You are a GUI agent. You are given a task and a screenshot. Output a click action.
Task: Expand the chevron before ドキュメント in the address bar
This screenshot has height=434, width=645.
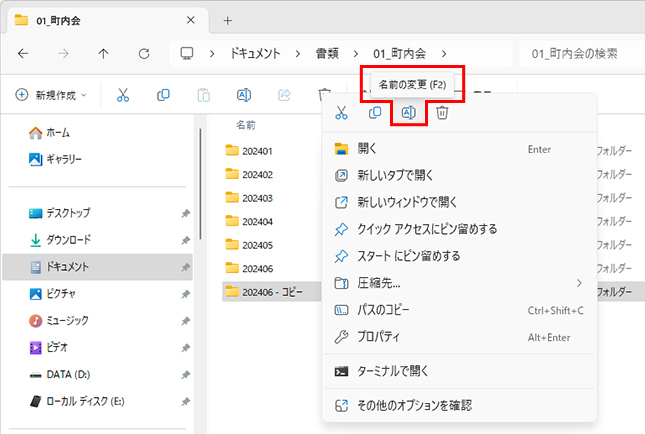(x=212, y=54)
